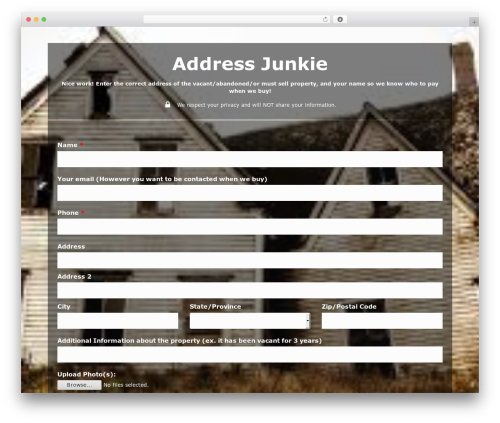Click the 'Upload Photo(s):' label
500x423 pixels.
(x=86, y=374)
